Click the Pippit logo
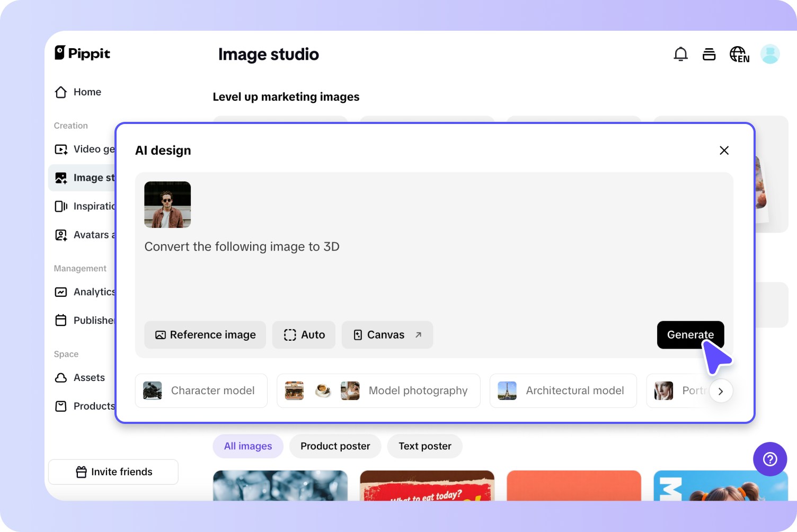797x532 pixels. 83,53
